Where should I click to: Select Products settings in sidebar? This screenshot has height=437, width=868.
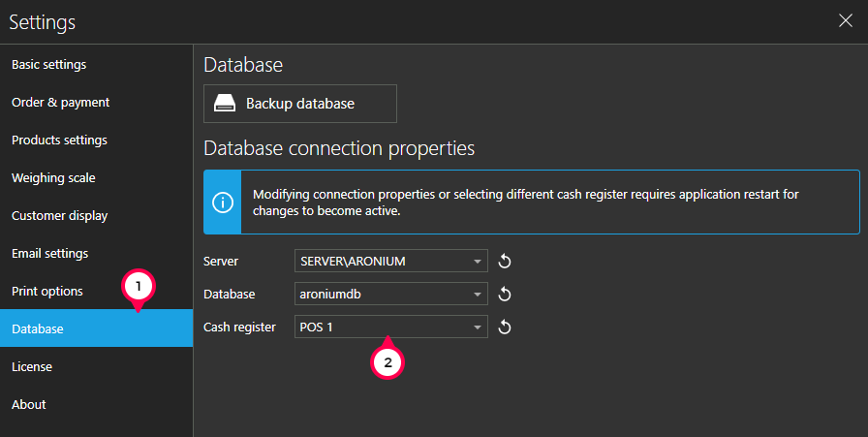(x=59, y=140)
